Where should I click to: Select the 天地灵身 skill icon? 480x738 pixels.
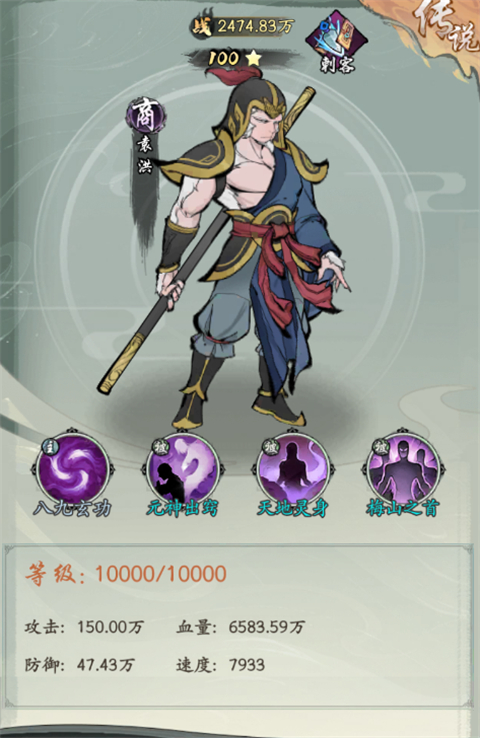[292, 468]
